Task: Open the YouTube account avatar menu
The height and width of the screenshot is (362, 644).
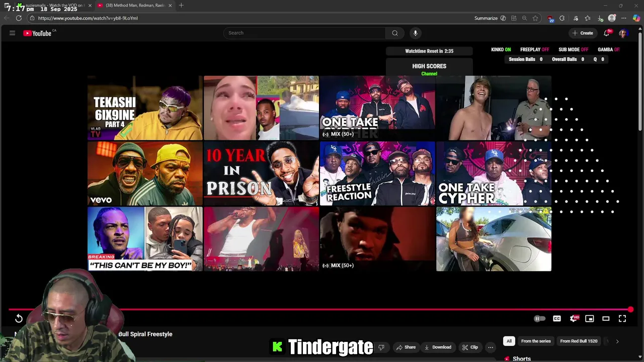Action: click(623, 33)
